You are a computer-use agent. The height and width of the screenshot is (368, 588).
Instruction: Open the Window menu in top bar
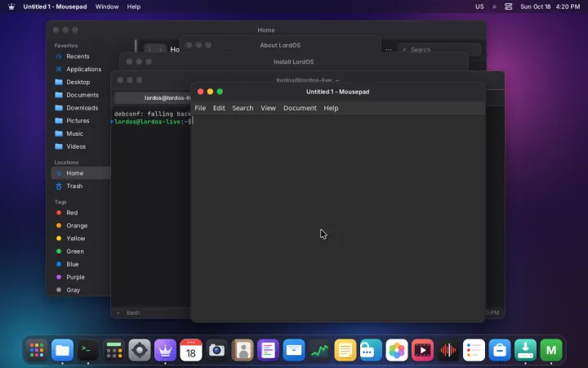click(x=107, y=7)
